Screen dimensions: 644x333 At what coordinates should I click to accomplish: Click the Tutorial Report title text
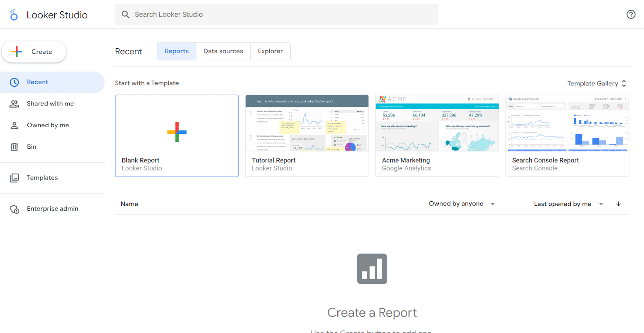[x=274, y=160]
